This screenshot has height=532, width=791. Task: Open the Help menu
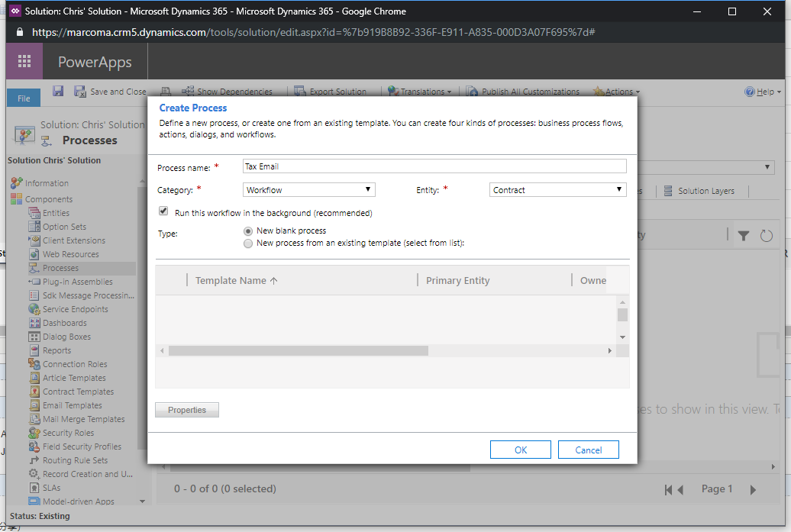pyautogui.click(x=763, y=92)
